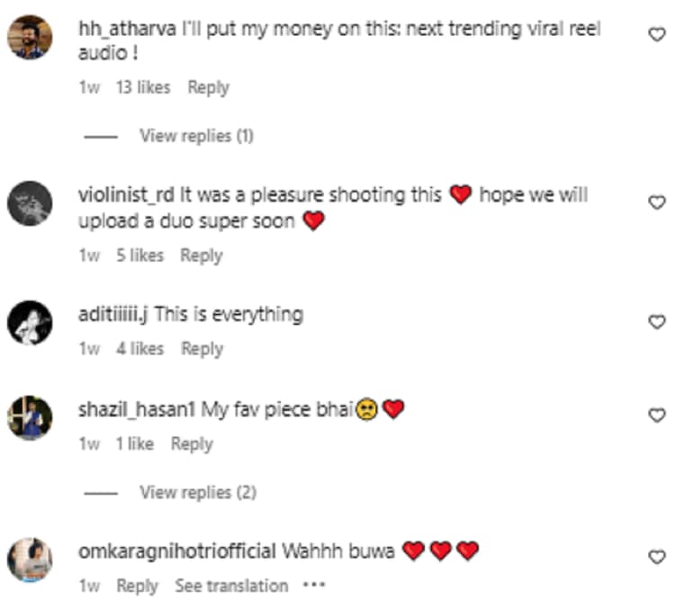This screenshot has width=675, height=616.
Task: Reply to hh_atharva's comment
Action: click(x=209, y=88)
